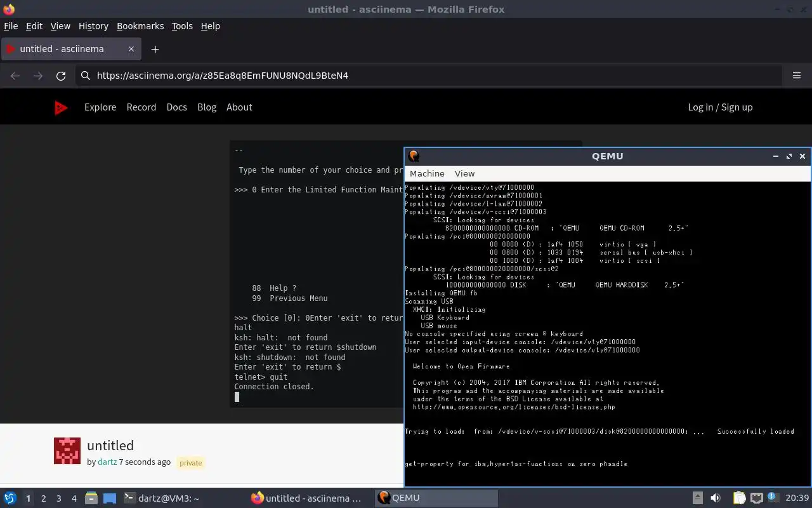This screenshot has height=508, width=812.
Task: Open the volume control in the tray
Action: 716,498
